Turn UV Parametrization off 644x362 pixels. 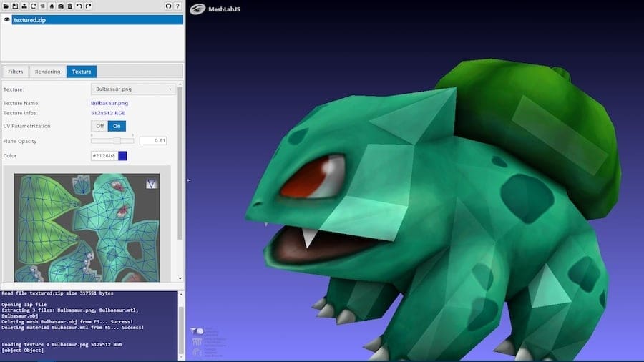pos(99,126)
